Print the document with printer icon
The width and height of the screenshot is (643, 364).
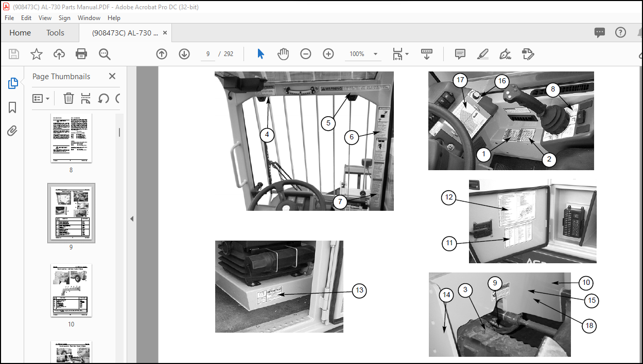(x=81, y=54)
